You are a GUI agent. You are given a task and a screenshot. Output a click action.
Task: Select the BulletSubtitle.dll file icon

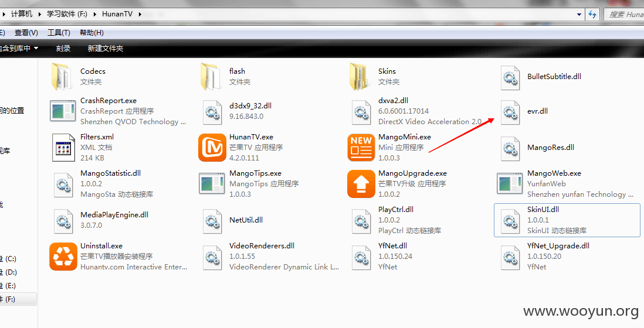pyautogui.click(x=510, y=77)
